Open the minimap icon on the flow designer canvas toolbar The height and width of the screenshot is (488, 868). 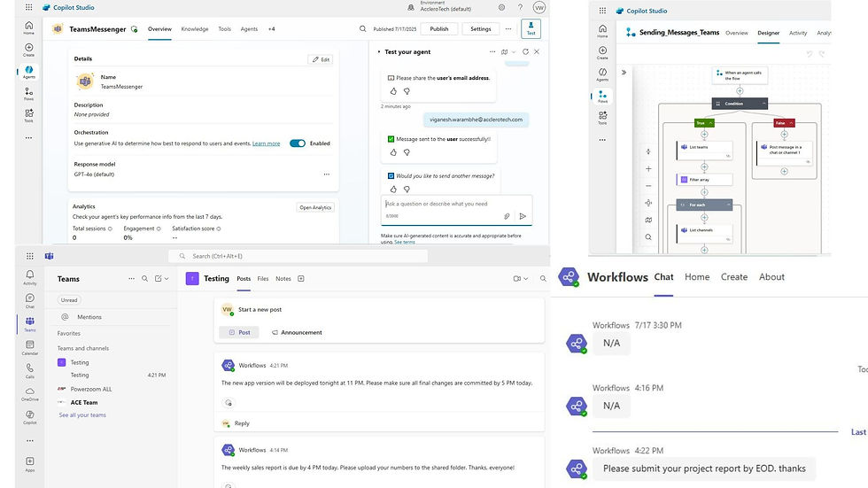point(648,221)
